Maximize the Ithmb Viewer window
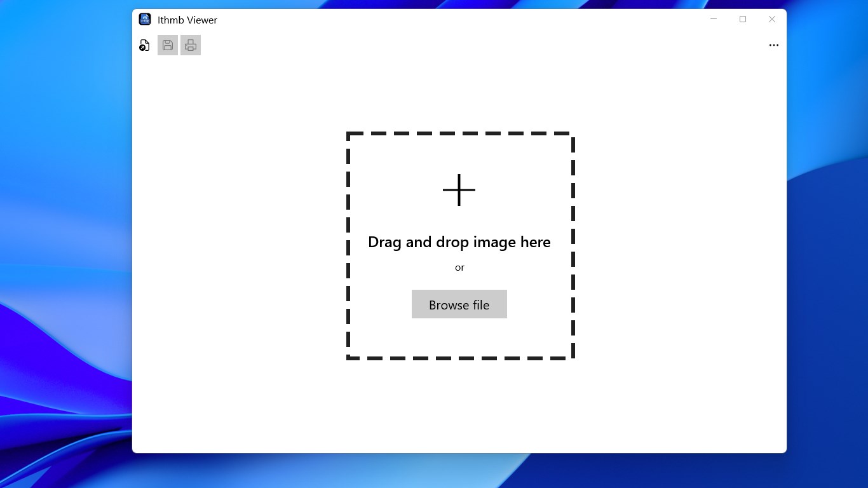 click(742, 19)
